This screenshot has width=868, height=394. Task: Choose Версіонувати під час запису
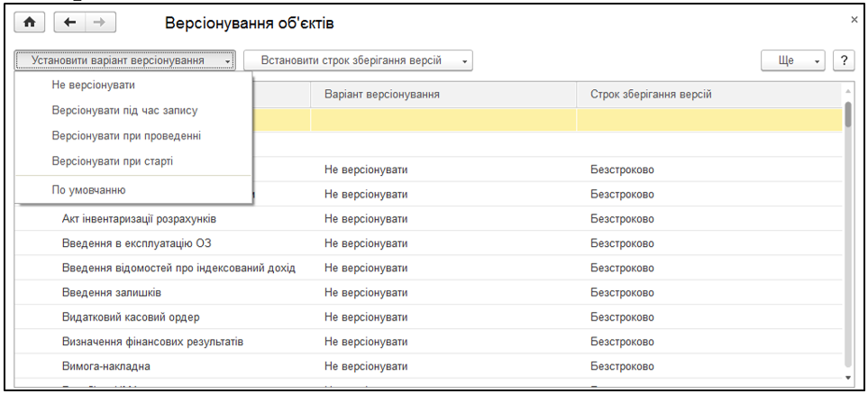tap(124, 110)
